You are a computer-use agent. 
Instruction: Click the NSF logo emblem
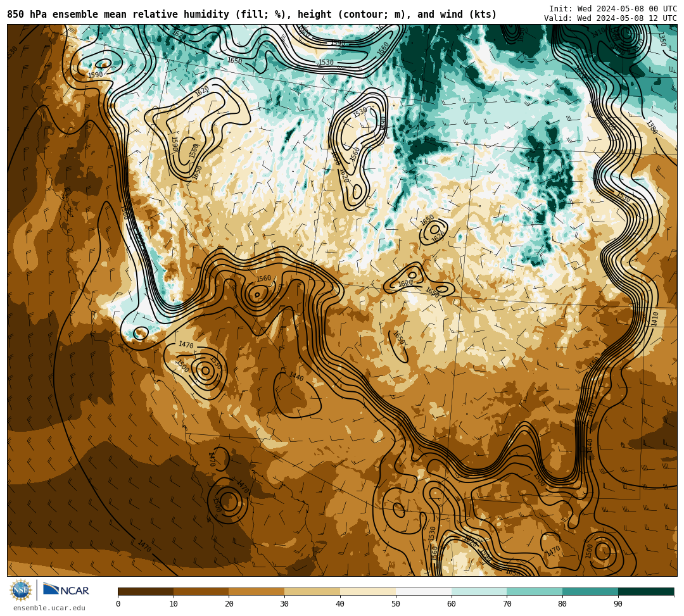[x=21, y=590]
